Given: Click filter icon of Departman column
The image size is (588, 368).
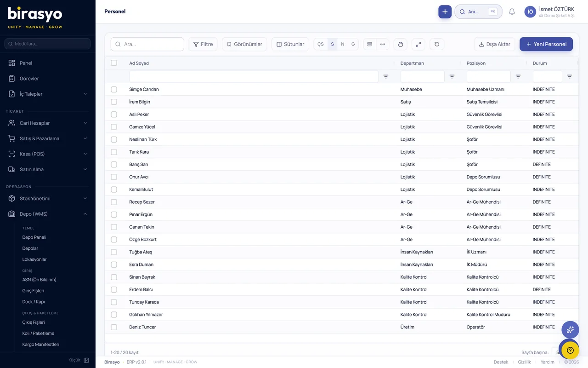Looking at the screenshot, I should [x=452, y=76].
